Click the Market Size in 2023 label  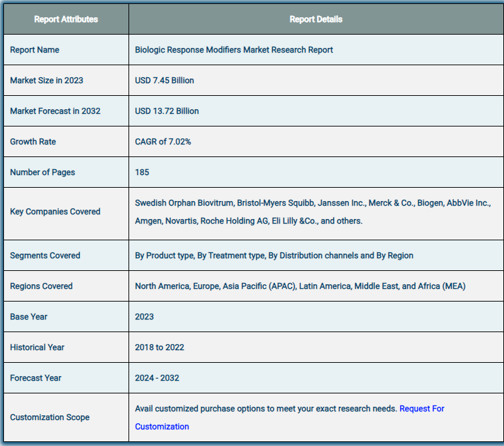pyautogui.click(x=47, y=81)
